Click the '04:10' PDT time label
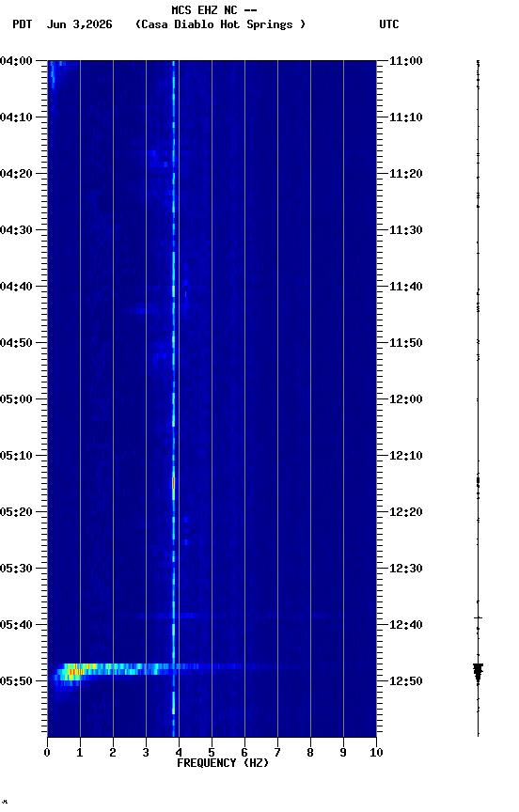The height and width of the screenshot is (812, 519). pos(16,117)
